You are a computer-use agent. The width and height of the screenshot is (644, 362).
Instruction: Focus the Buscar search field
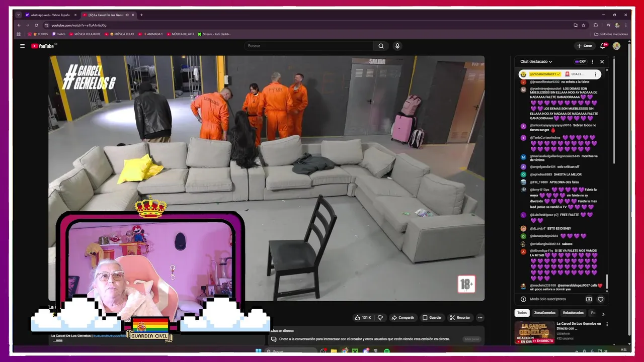309,46
